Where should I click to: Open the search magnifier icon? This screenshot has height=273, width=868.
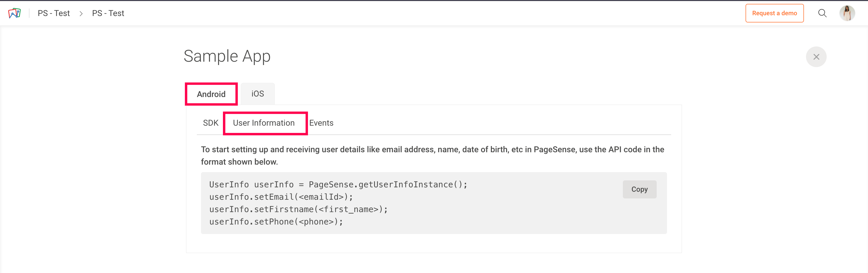click(x=822, y=13)
